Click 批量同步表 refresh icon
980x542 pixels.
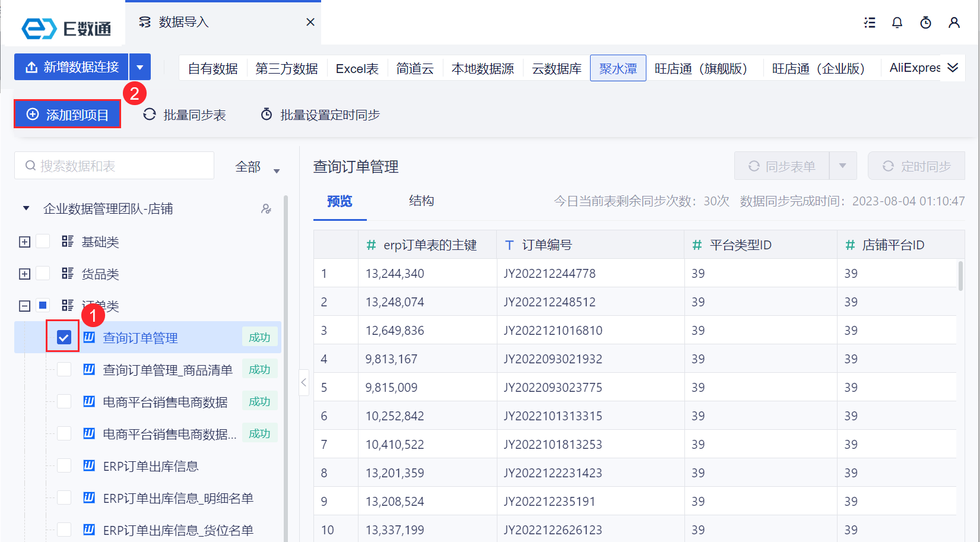click(150, 115)
